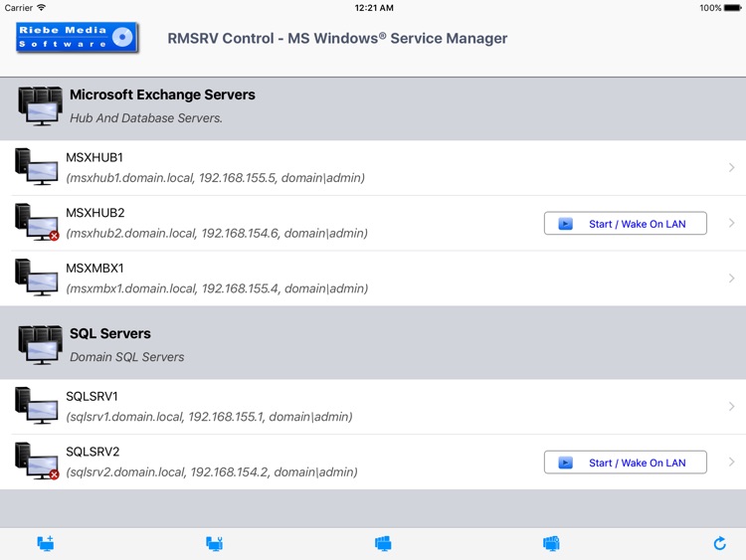Tap the Wi-Fi signal icon in status bar

coord(42,7)
